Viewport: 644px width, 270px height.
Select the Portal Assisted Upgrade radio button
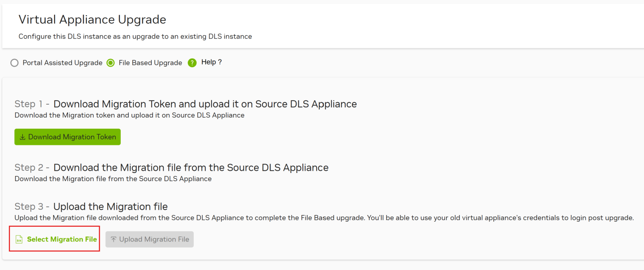pyautogui.click(x=14, y=63)
